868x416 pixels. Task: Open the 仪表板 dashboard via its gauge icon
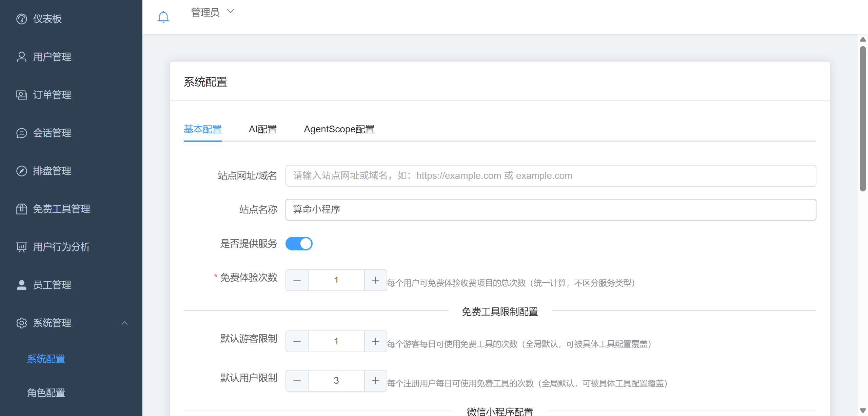coord(21,19)
